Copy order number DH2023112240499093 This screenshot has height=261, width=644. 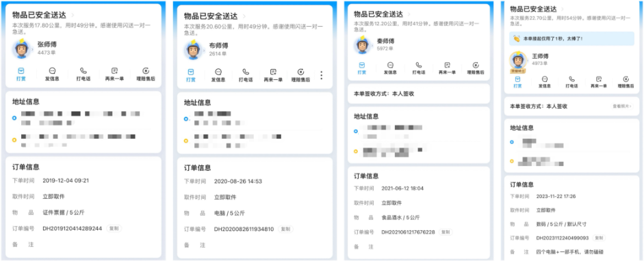coord(600,238)
